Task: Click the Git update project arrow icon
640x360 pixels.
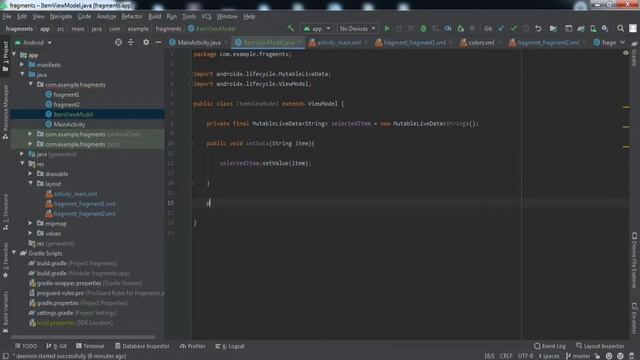Action: pos(501,29)
